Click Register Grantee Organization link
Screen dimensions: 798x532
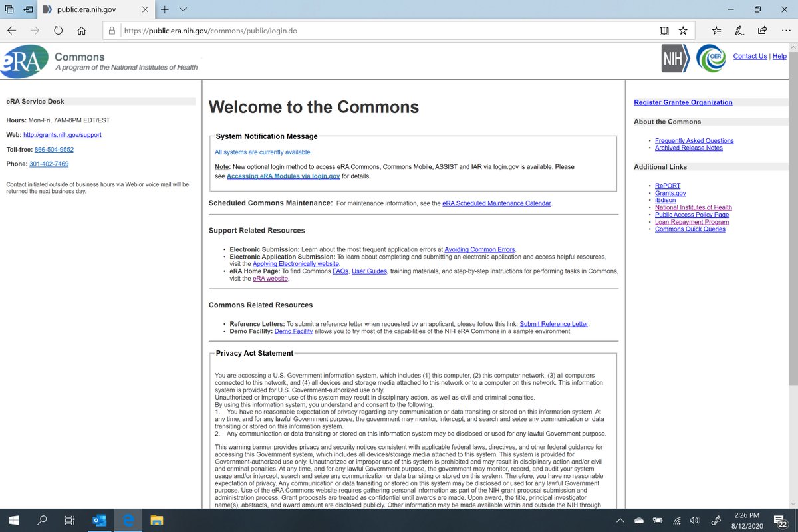(x=683, y=102)
